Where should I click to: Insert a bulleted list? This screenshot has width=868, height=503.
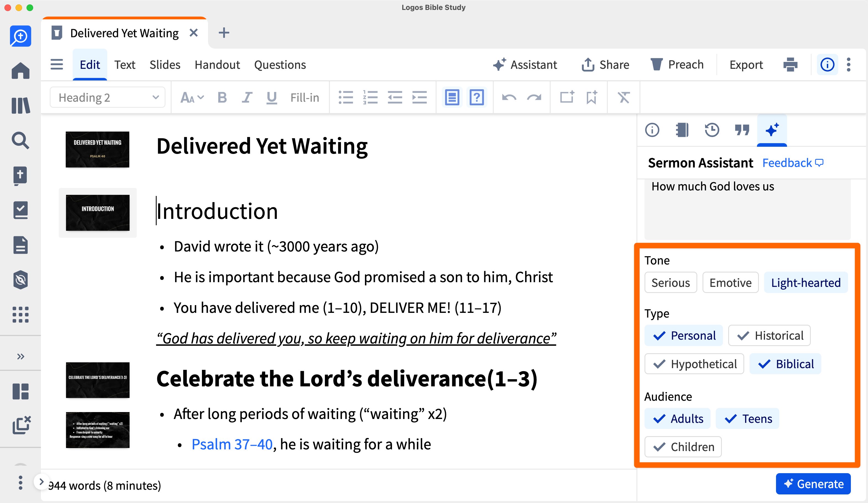tap(346, 98)
